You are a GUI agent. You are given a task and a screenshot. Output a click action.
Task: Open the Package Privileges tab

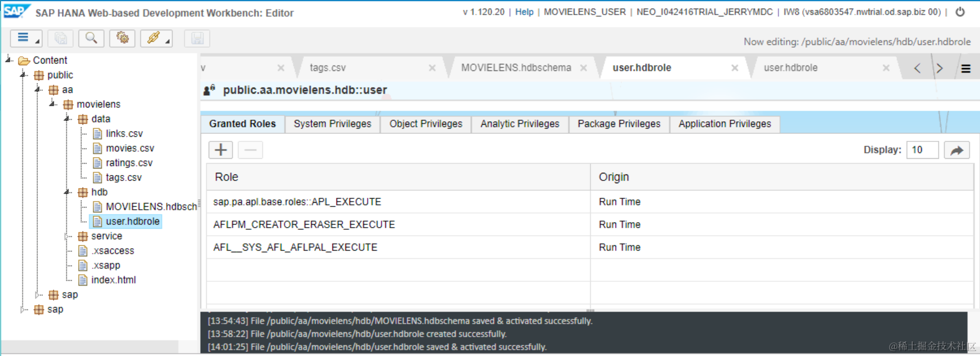619,124
